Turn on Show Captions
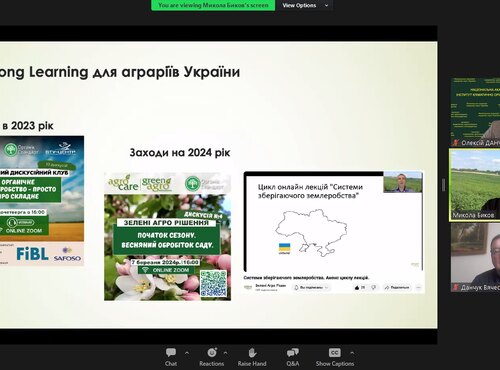 [x=335, y=356]
